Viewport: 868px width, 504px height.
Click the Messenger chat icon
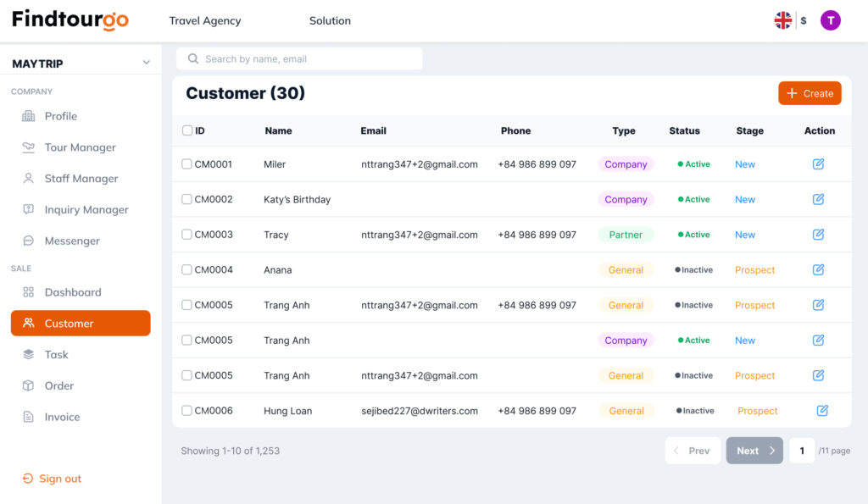tap(29, 241)
